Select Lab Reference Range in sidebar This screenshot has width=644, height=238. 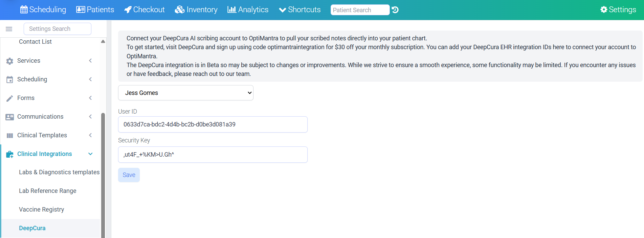(x=48, y=191)
